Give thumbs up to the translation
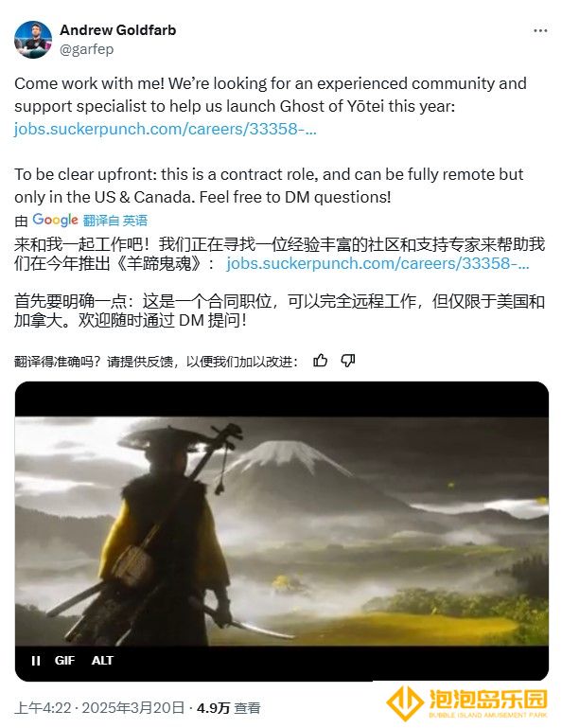This screenshot has width=562, height=728. pyautogui.click(x=320, y=361)
